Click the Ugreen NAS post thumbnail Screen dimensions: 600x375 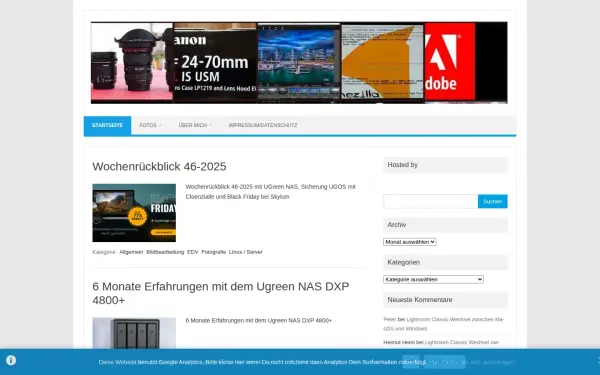134,333
